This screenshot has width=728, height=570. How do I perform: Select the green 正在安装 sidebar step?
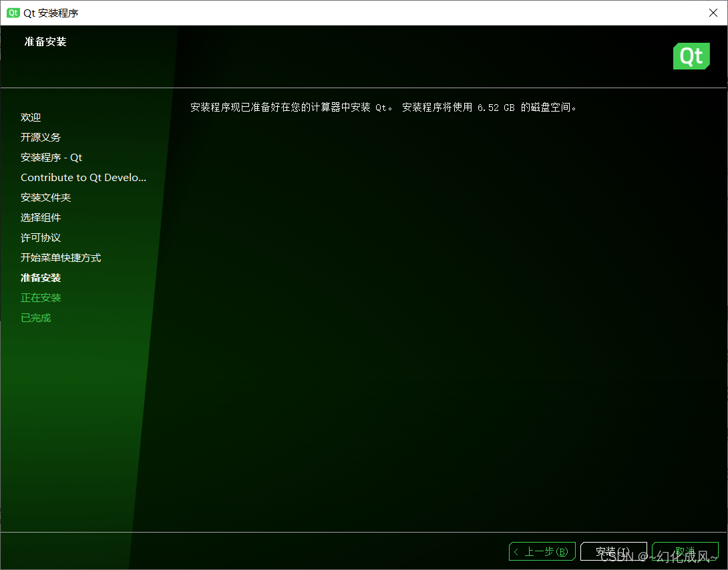pos(41,298)
